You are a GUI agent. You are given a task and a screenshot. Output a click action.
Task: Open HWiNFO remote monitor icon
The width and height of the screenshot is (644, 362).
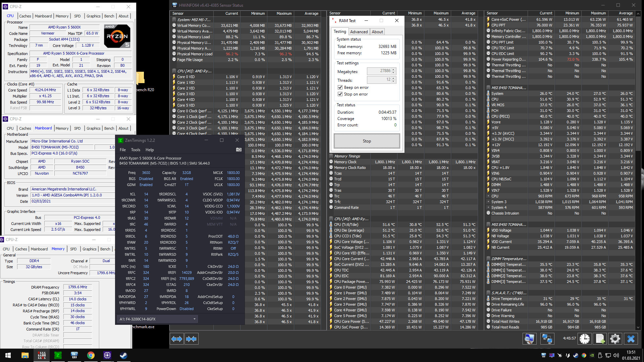point(529,339)
